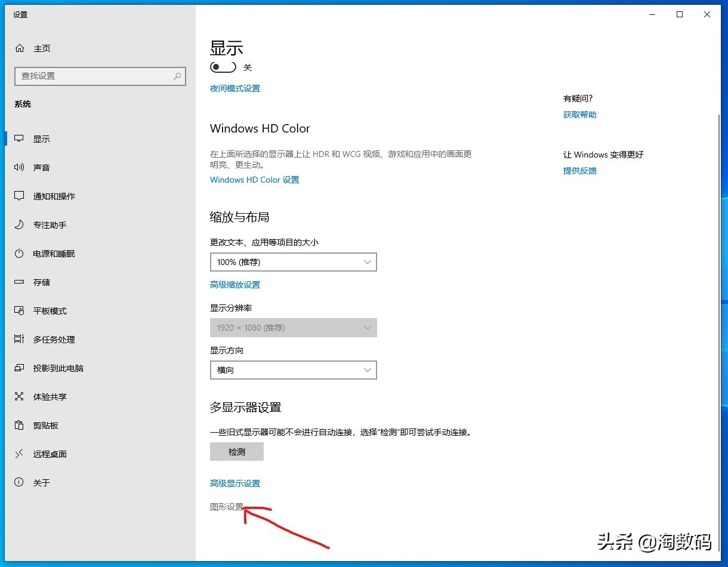Viewport: 728px width, 567px height.
Task: Open 专注助手 settings
Action: click(51, 224)
